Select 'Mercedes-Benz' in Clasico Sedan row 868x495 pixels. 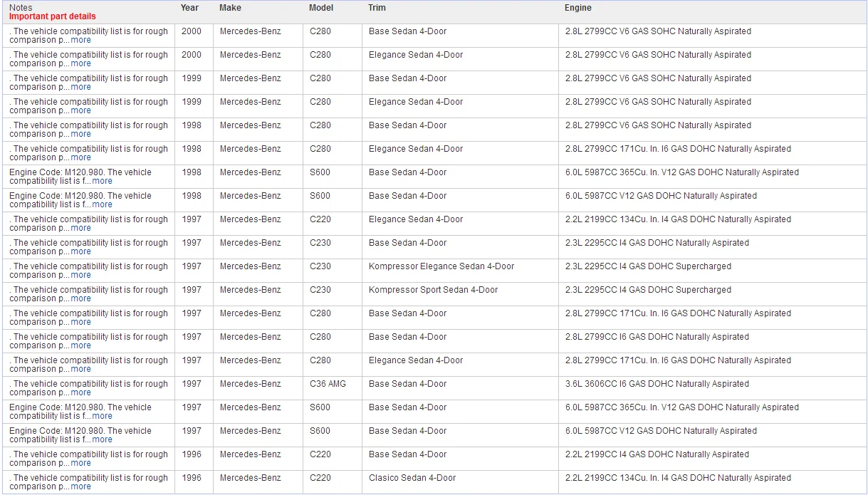coord(251,478)
